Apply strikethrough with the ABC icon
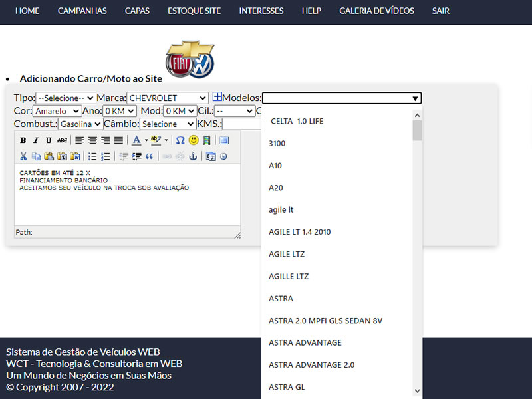This screenshot has height=399, width=532. (x=62, y=140)
